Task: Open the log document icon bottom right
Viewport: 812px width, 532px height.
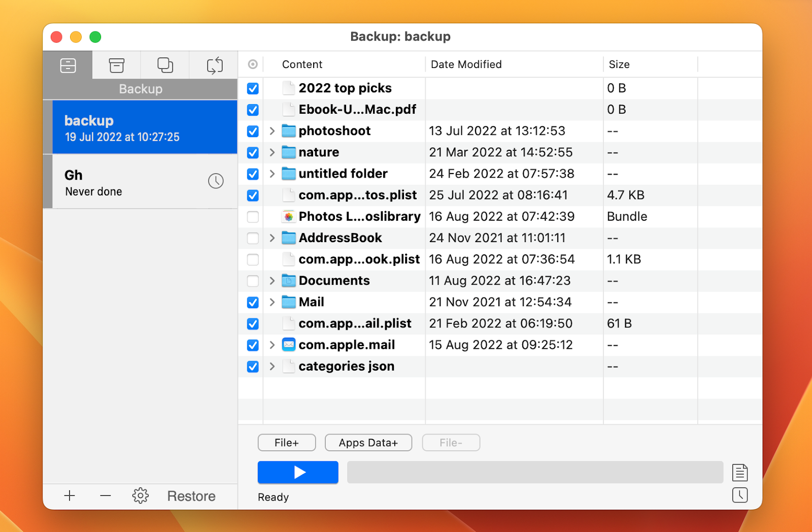Action: coord(740,472)
